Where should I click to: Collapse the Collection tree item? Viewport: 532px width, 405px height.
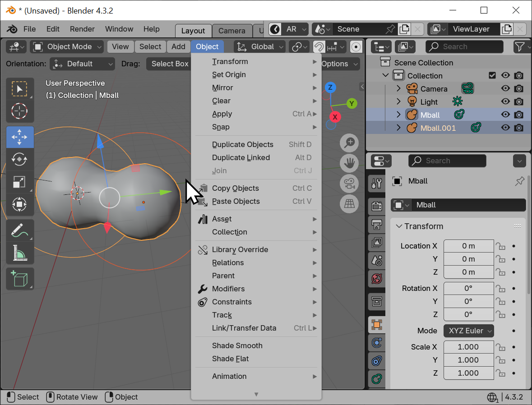385,75
